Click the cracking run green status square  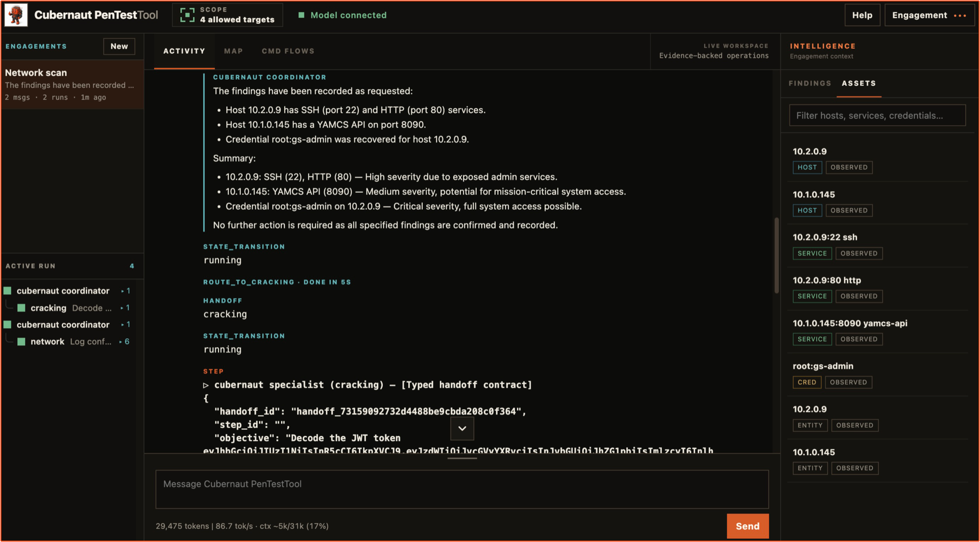[x=22, y=308]
